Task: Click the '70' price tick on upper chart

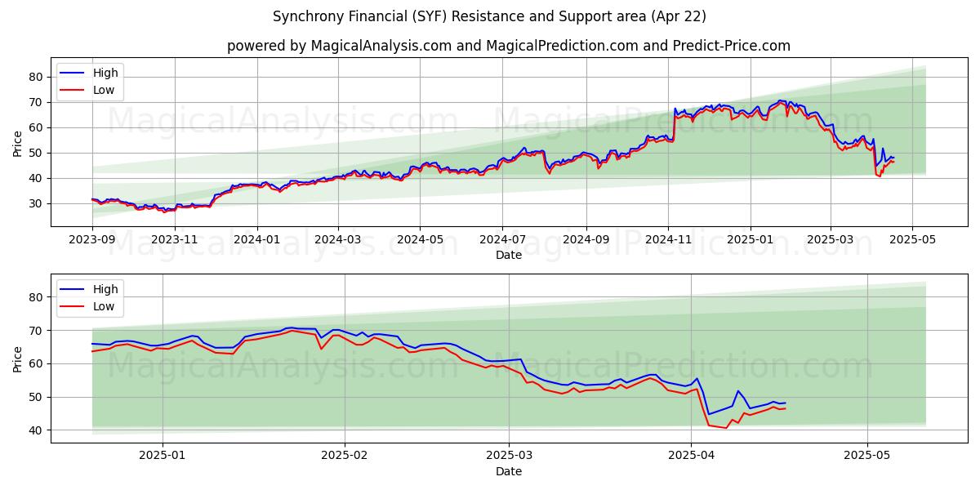Action: pyautogui.click(x=38, y=102)
